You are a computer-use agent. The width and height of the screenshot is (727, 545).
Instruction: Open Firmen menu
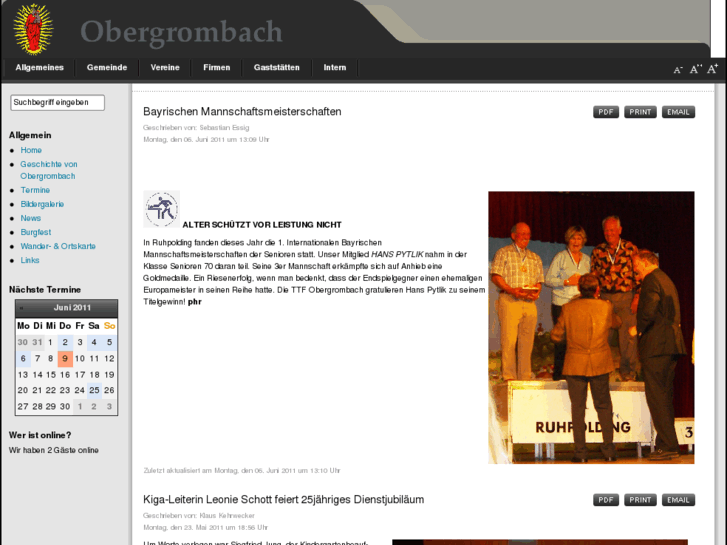pos(217,68)
